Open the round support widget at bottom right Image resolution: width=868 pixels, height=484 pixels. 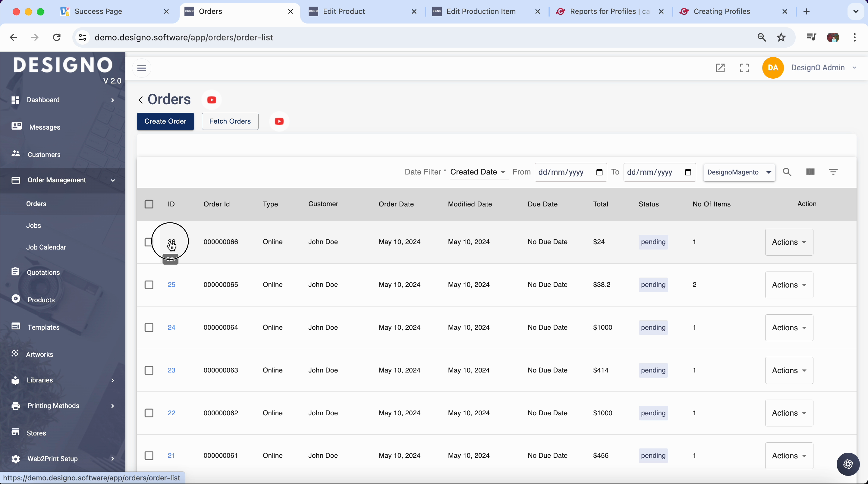[848, 464]
